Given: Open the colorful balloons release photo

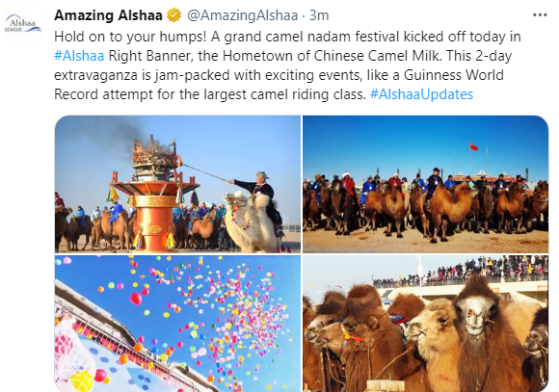Looking at the screenshot, I should click(177, 324).
